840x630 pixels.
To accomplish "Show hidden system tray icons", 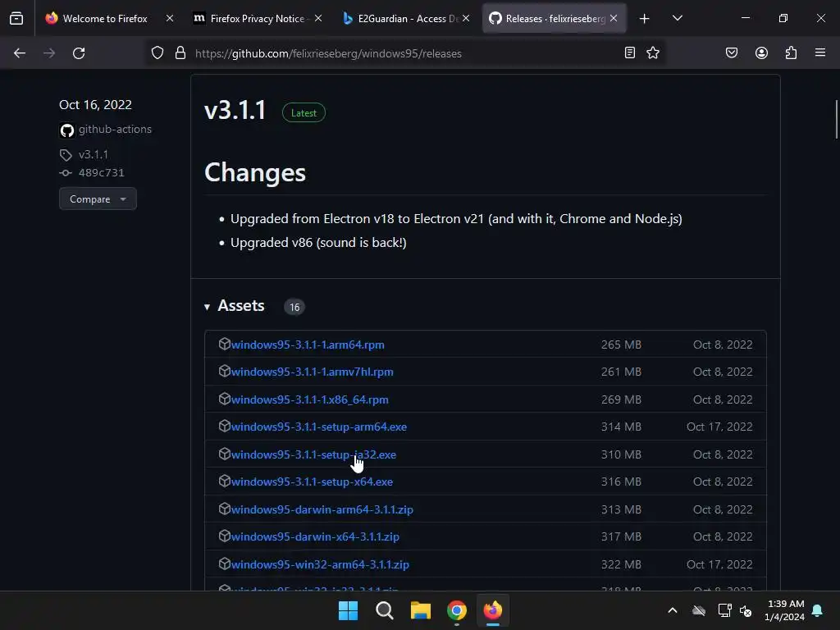I will [673, 610].
